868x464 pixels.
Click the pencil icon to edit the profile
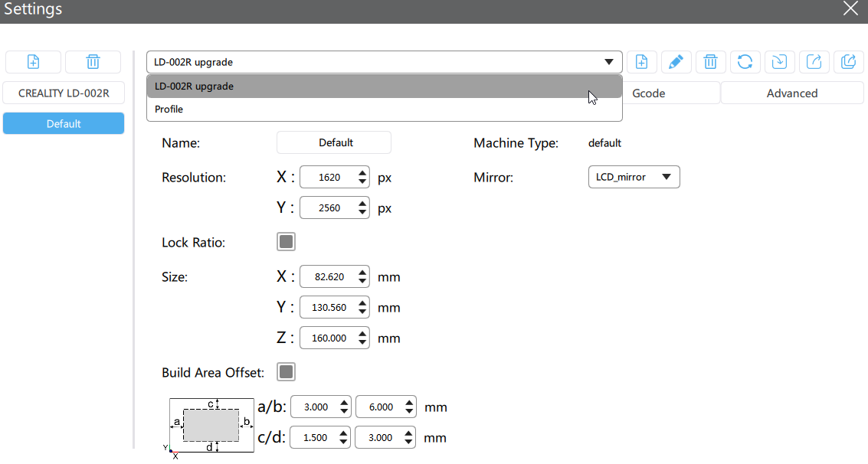676,62
